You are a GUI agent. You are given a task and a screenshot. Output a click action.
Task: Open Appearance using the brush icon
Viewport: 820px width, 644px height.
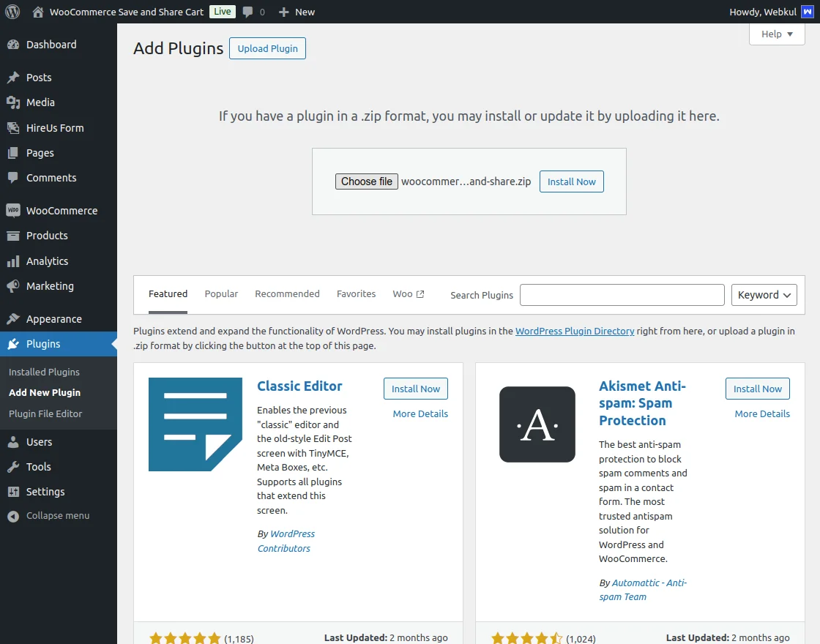(14, 318)
